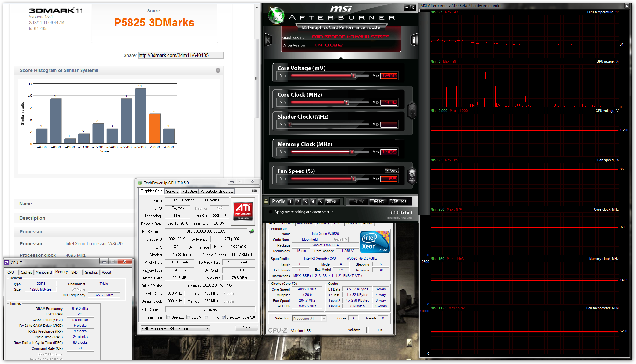Click the orange ~5800 histogram bar
The width and height of the screenshot is (636, 364).
(x=154, y=129)
